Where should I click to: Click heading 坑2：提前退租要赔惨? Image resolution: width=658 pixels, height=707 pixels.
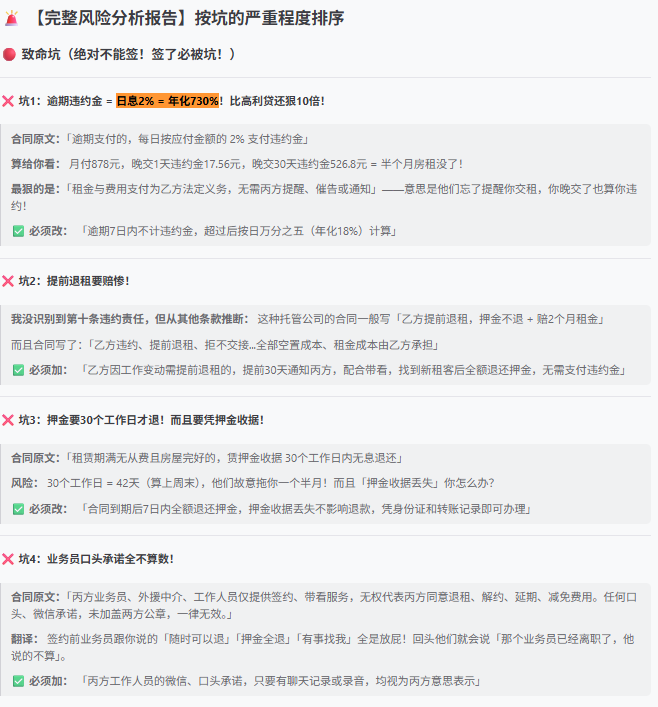pos(74,281)
